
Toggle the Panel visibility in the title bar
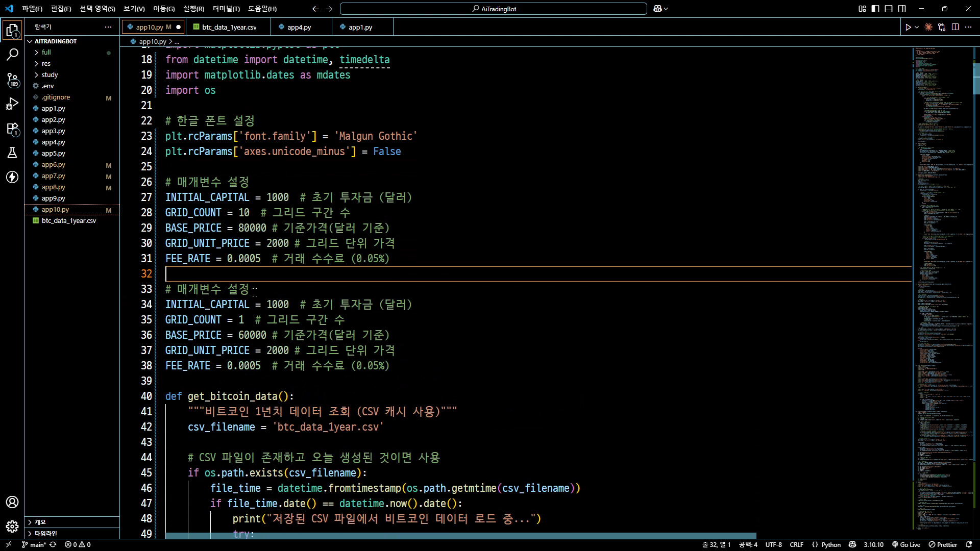pos(889,9)
